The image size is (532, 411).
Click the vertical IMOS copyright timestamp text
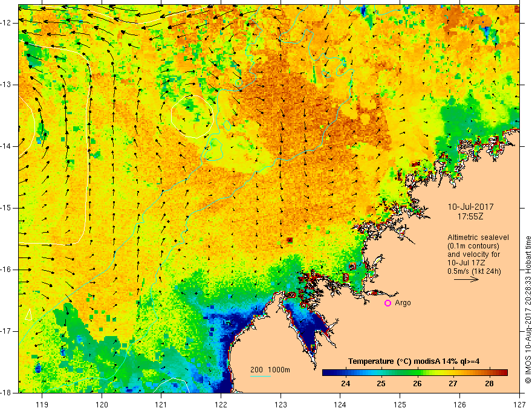(528, 309)
